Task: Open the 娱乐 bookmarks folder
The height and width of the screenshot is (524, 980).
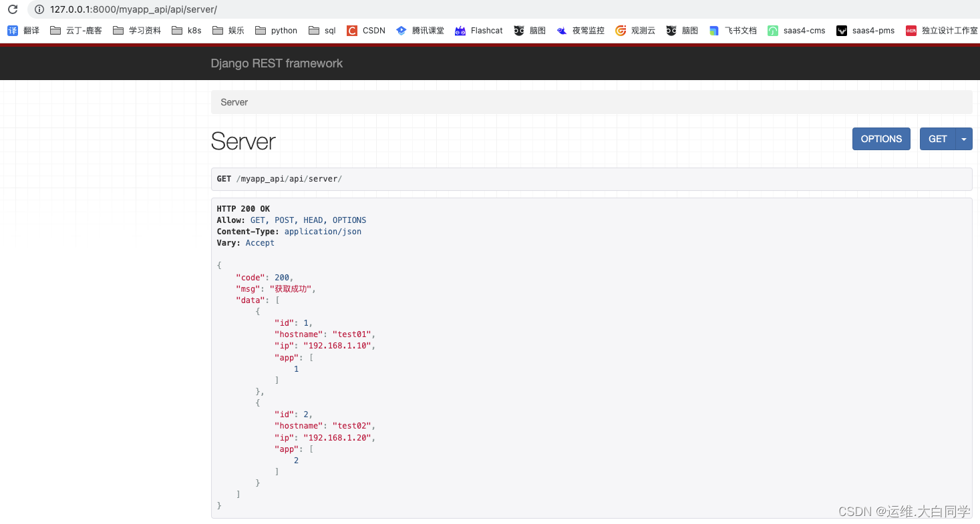Action: coord(228,30)
